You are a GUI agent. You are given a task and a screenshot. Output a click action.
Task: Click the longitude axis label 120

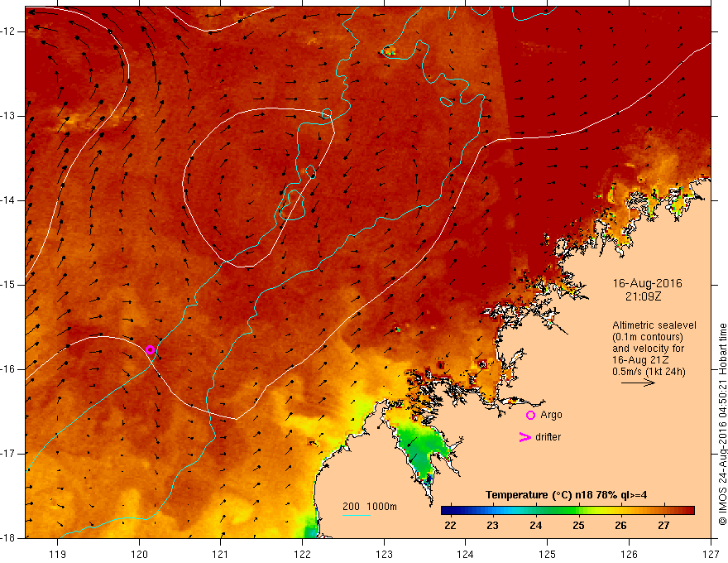[x=139, y=554]
